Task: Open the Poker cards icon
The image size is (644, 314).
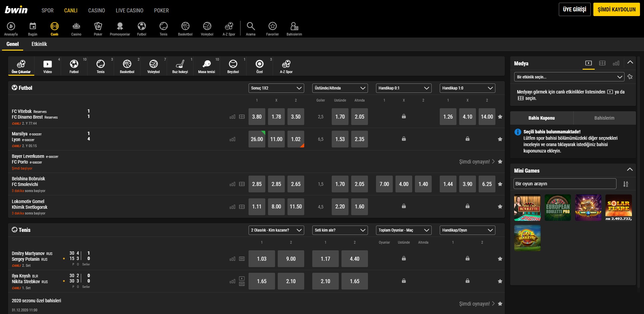Action: (98, 29)
